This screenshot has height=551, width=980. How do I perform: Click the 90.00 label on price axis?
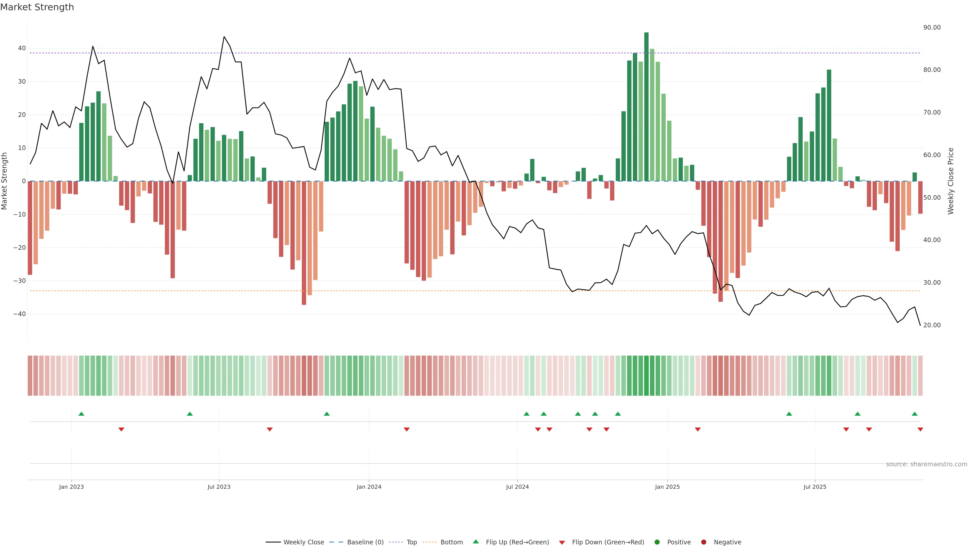tap(932, 27)
